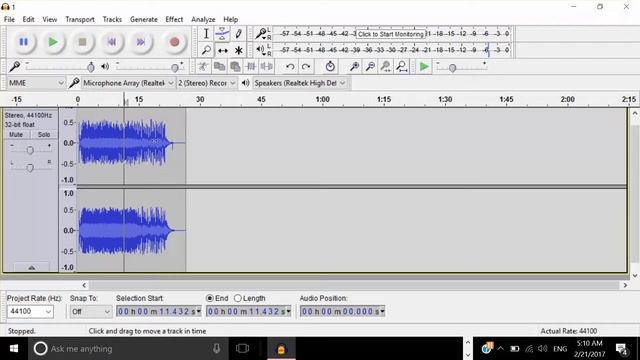Click the Silence audio icon

pyautogui.click(x=267, y=66)
